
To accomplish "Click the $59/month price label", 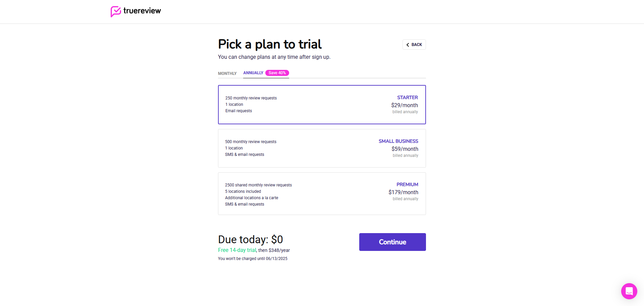I will [405, 149].
